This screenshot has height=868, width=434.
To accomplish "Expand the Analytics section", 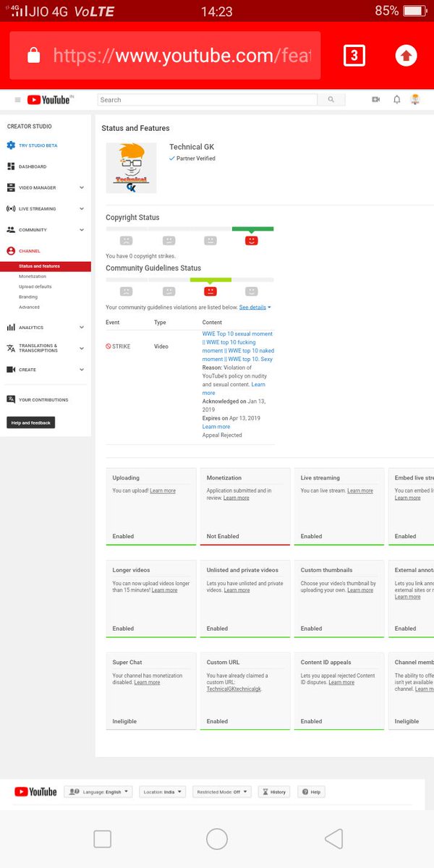I will 81,328.
